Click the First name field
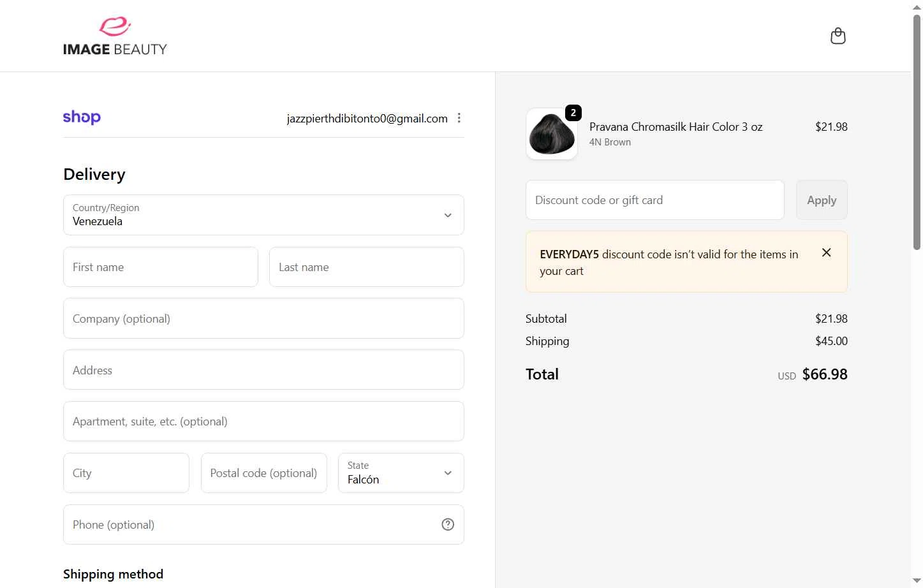 click(161, 267)
